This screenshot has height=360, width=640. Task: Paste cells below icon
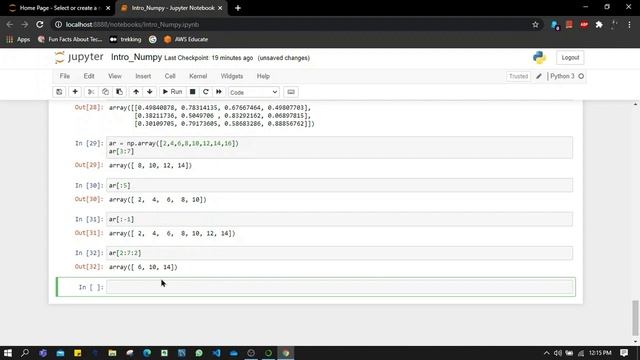pos(119,92)
